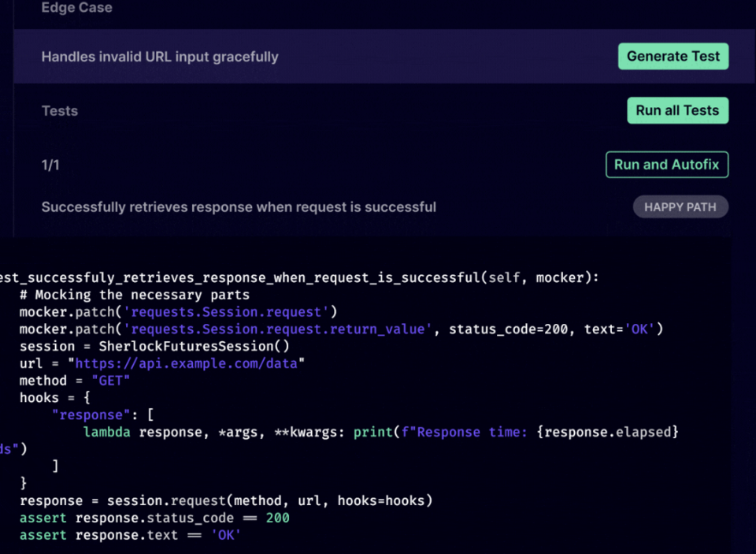Click the Generate Test button

tap(673, 57)
